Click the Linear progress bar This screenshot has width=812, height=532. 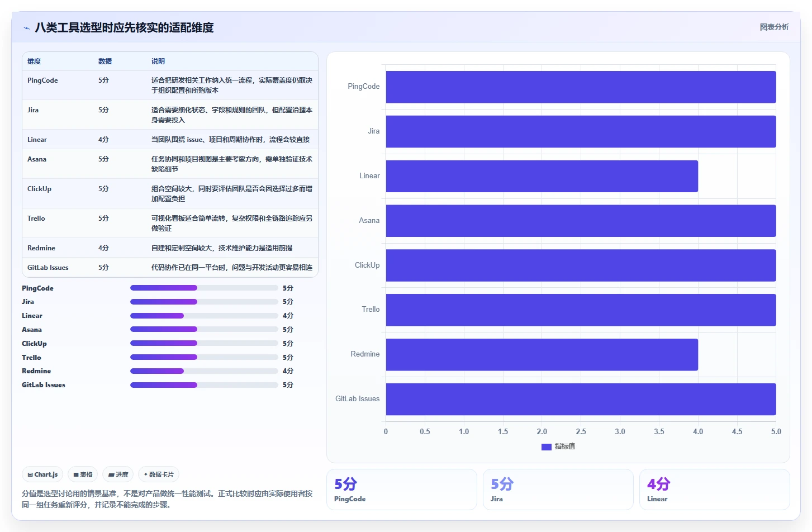click(x=204, y=316)
